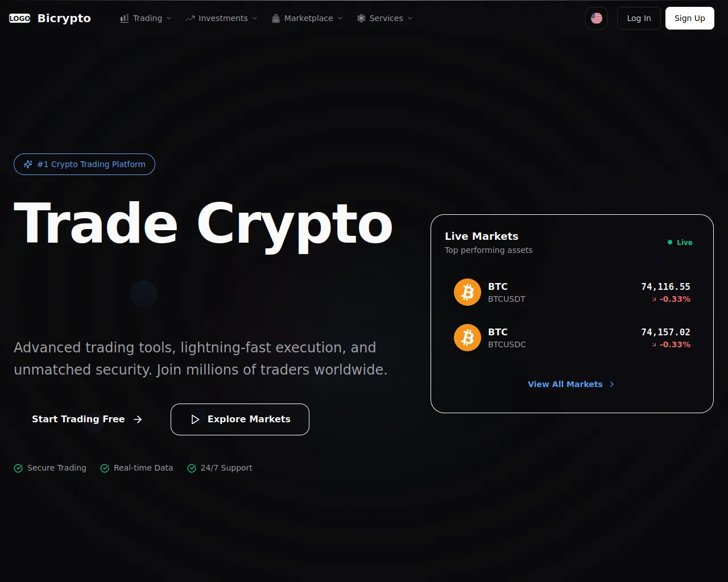Click the green Live status indicator
Image resolution: width=728 pixels, height=582 pixels.
pyautogui.click(x=680, y=242)
